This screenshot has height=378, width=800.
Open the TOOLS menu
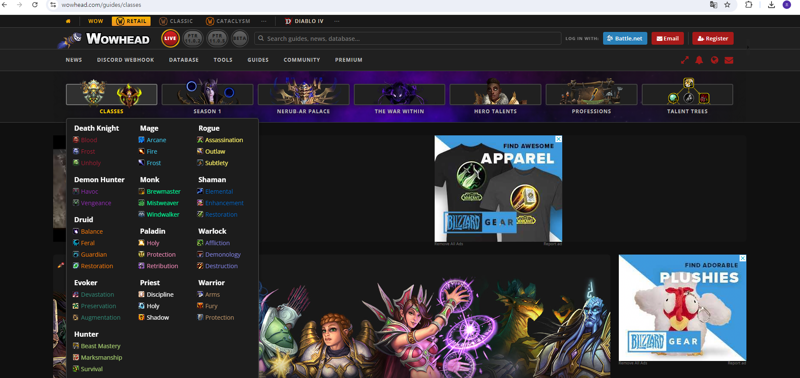(x=223, y=60)
